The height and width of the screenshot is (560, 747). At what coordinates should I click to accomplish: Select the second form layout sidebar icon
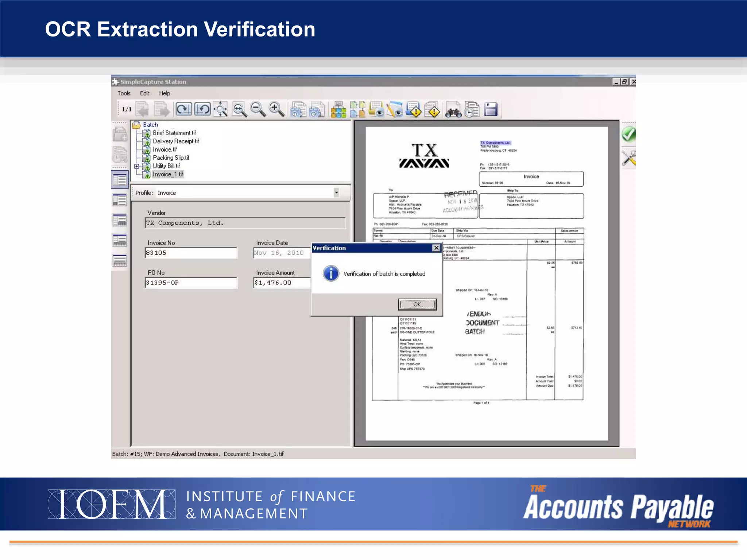pos(120,200)
